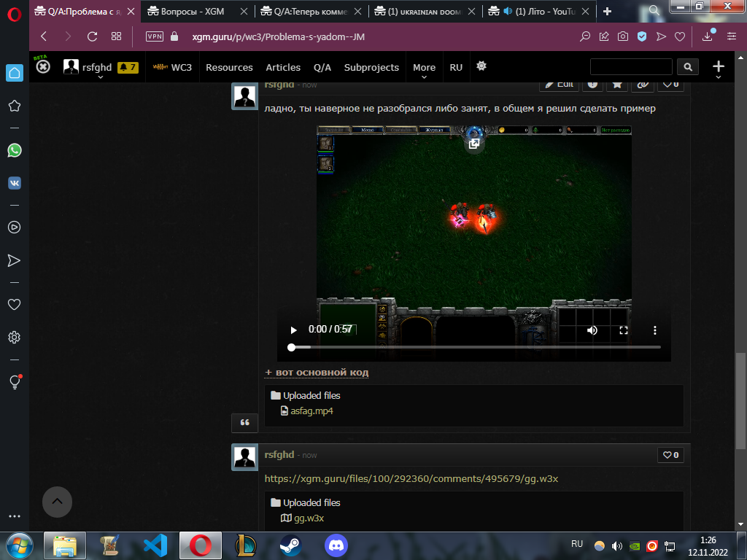Open Opera settings gear in sidebar
Image resolution: width=747 pixels, height=560 pixels.
click(15, 337)
